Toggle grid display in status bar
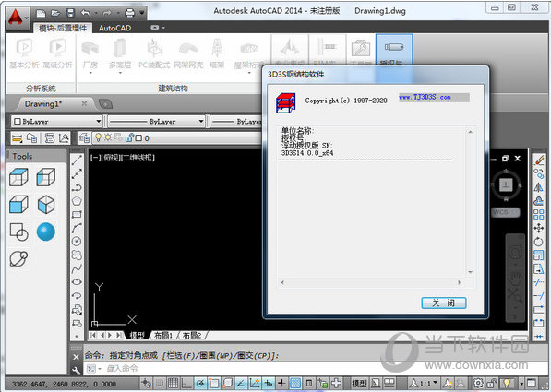 [x=173, y=383]
